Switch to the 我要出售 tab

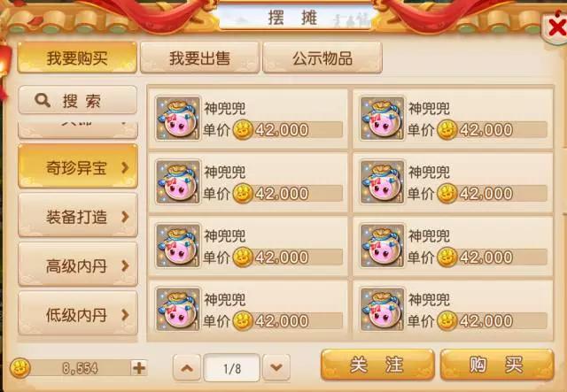tap(199, 58)
